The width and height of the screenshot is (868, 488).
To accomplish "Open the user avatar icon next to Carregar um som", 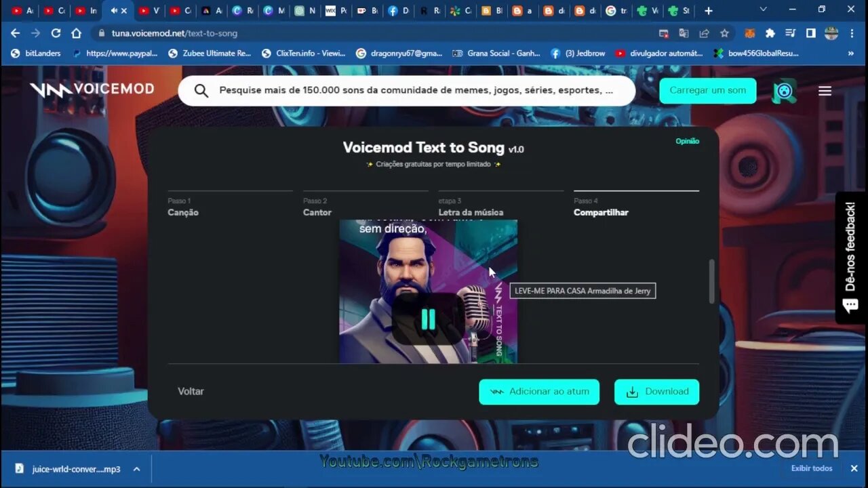I will pyautogui.click(x=785, y=91).
